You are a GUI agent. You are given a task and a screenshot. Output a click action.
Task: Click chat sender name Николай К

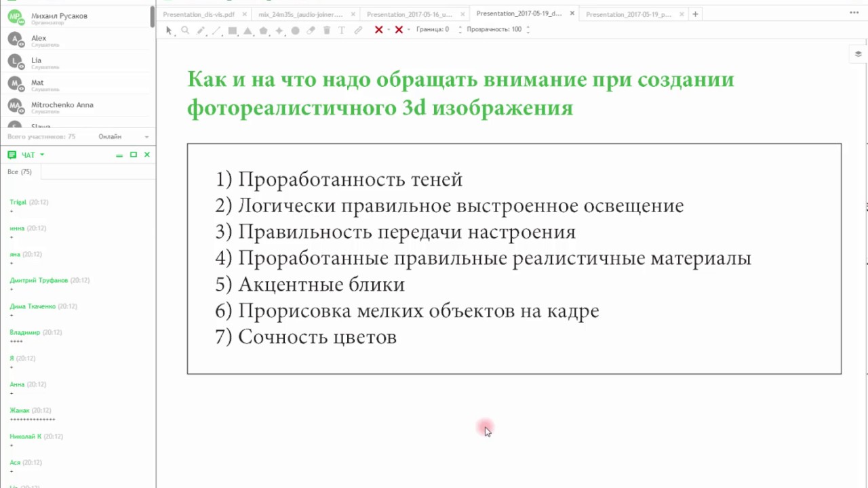click(x=25, y=436)
